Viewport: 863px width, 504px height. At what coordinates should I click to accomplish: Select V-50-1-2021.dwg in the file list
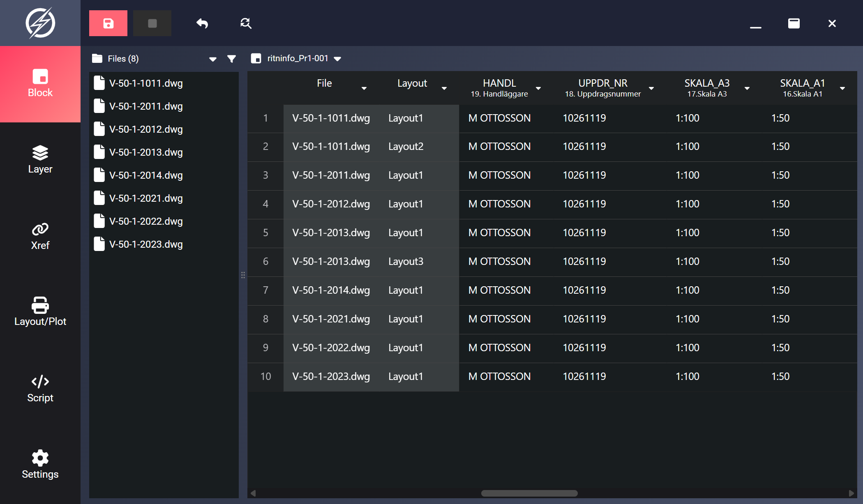tap(164, 198)
